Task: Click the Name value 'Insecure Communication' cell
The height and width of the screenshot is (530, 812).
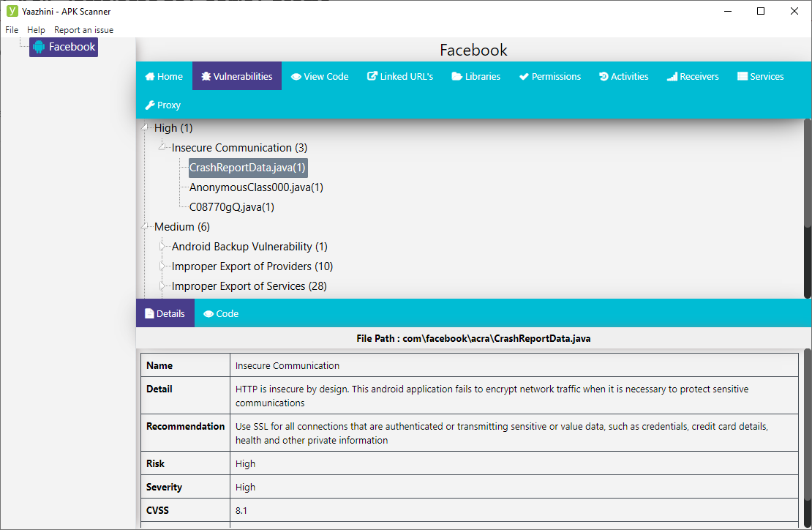Action: point(514,365)
